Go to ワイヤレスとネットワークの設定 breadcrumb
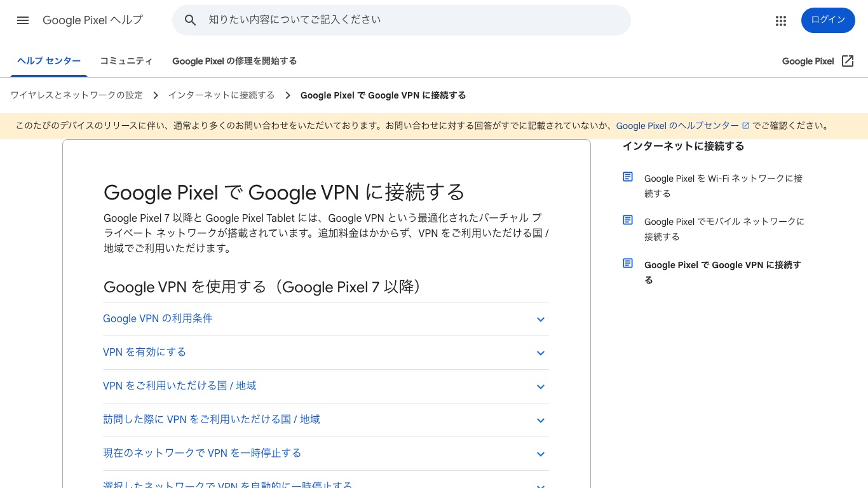Screen dimensions: 868x488 point(76,95)
